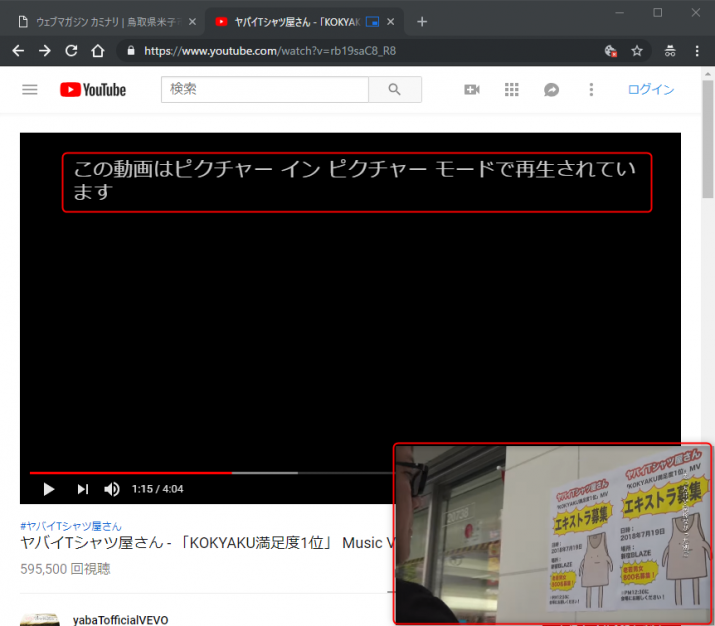Reload the current page
The width and height of the screenshot is (715, 626).
[71, 51]
